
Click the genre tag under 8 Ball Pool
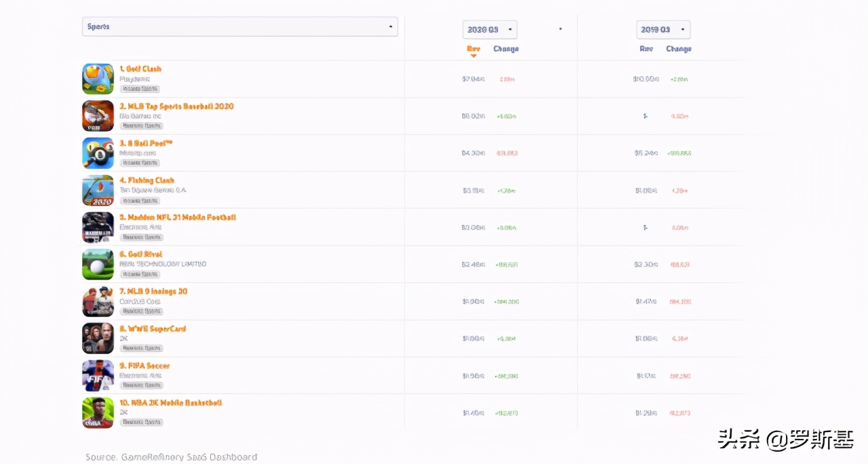coord(141,163)
